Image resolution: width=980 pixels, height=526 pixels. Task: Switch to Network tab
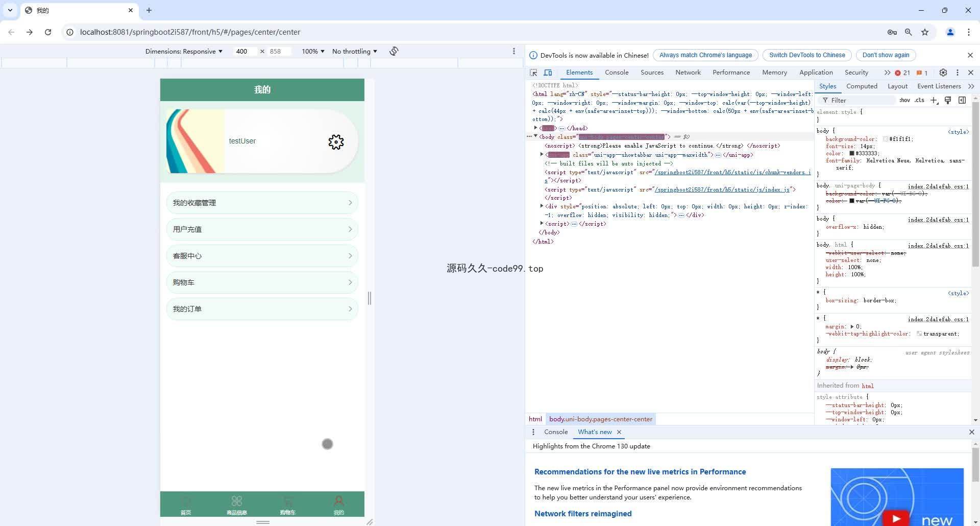tap(688, 73)
